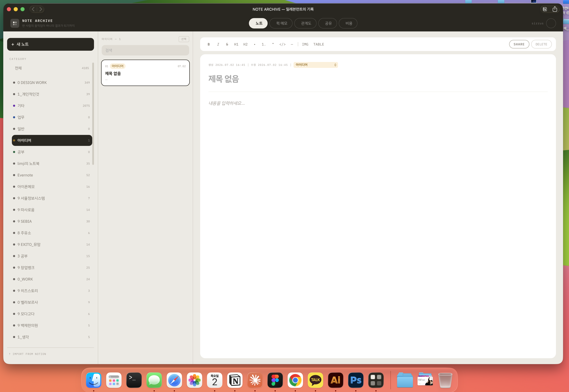Insert a bullet list

[254, 44]
